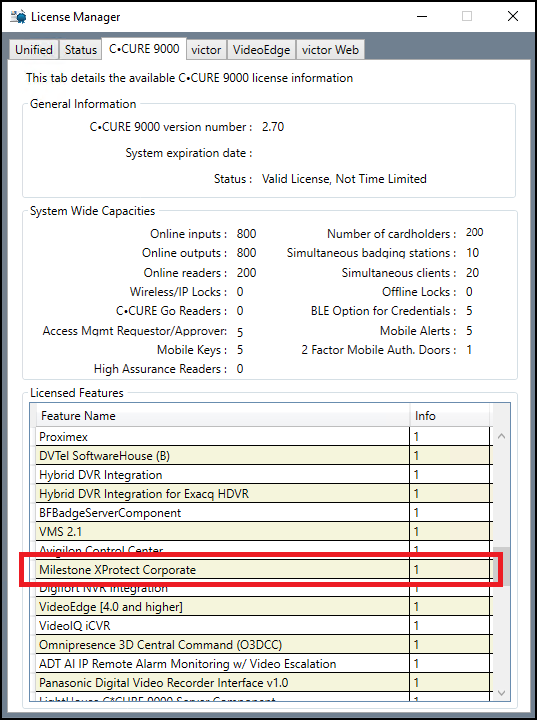This screenshot has width=537, height=720.
Task: Select the victor tab
Action: point(206,50)
